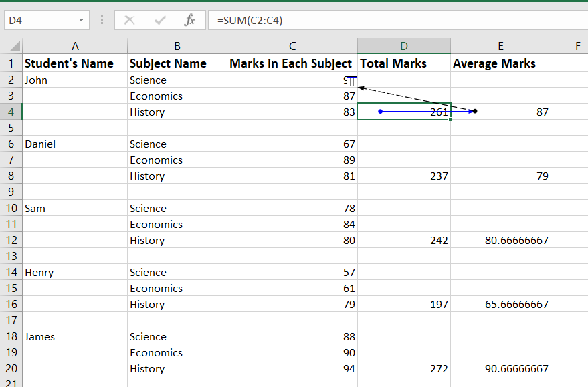Select row 12 header

[11, 241]
